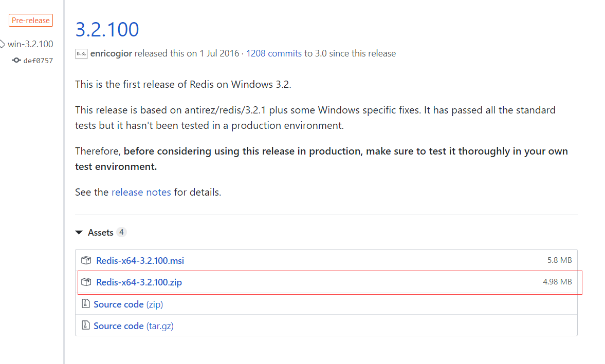Click the Pre-release badge
This screenshot has height=364, width=605.
pyautogui.click(x=30, y=20)
